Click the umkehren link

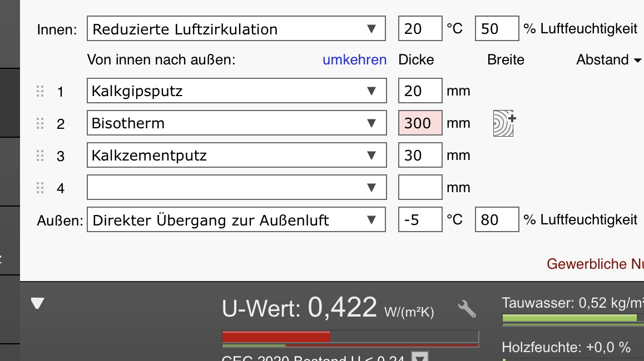coord(354,60)
